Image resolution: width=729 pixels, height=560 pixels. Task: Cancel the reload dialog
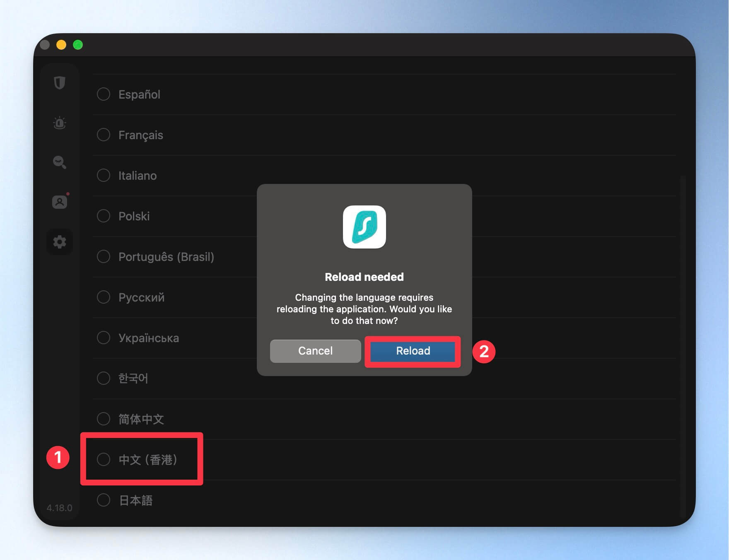pyautogui.click(x=315, y=351)
